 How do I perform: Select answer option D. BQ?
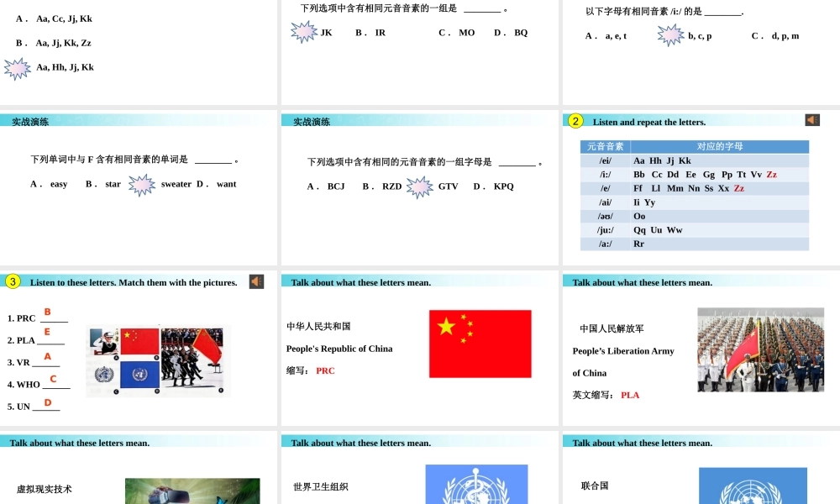click(x=511, y=33)
